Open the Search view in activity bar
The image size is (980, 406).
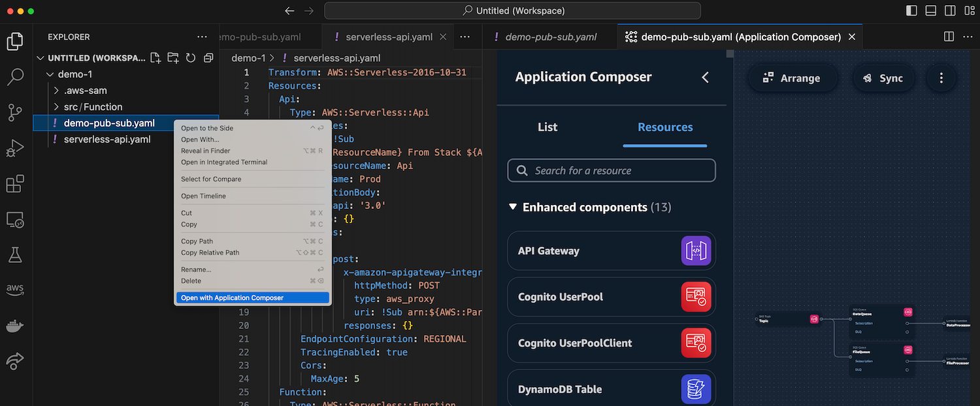15,77
